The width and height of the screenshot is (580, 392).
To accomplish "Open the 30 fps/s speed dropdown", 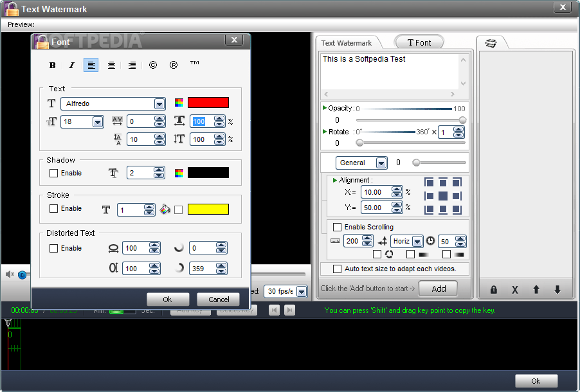I will click(x=302, y=291).
